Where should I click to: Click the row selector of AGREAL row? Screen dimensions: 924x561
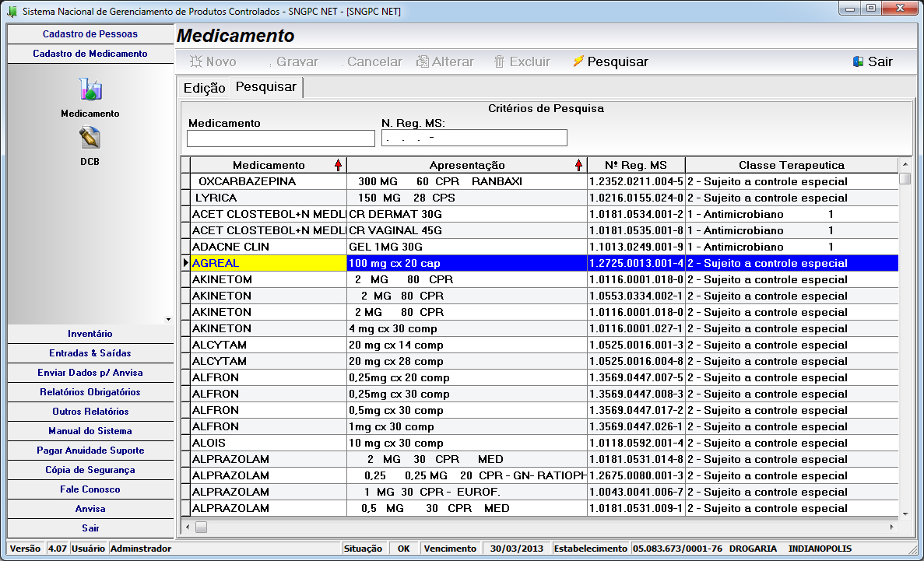point(185,264)
